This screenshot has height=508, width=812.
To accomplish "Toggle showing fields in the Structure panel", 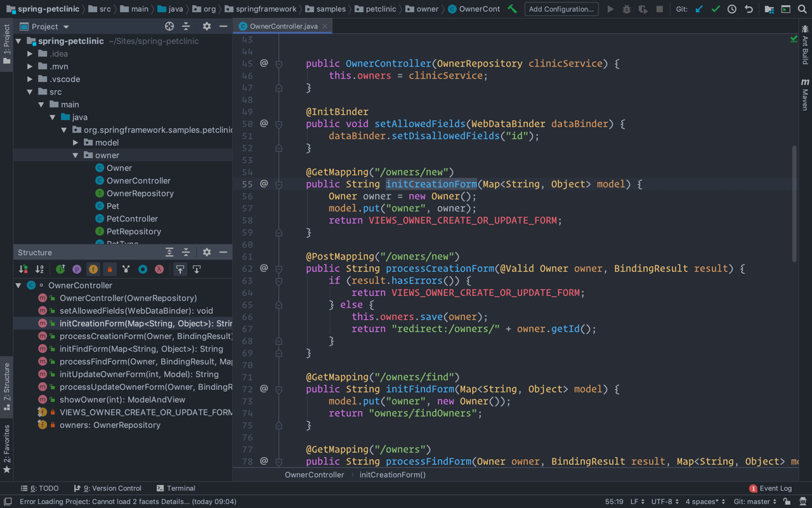I will pos(93,269).
